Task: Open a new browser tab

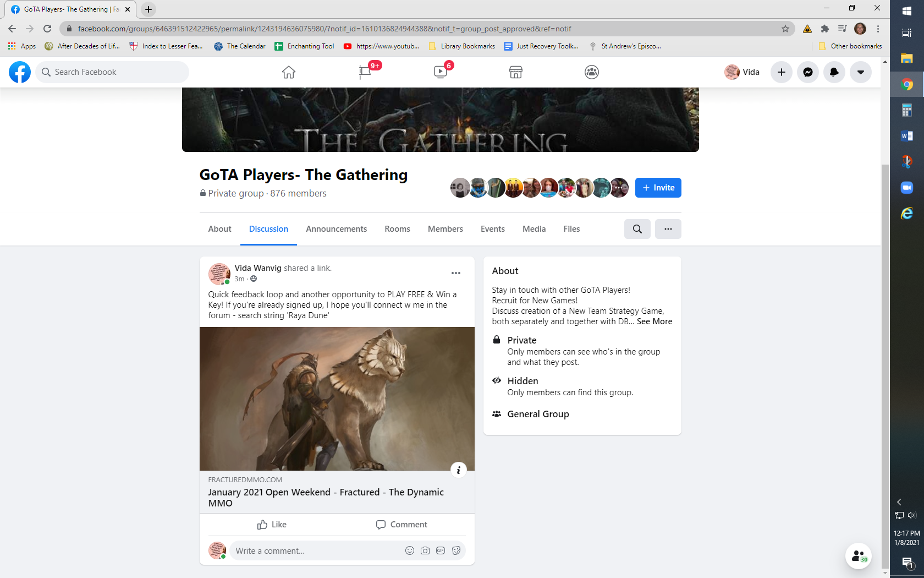Action: point(148,9)
